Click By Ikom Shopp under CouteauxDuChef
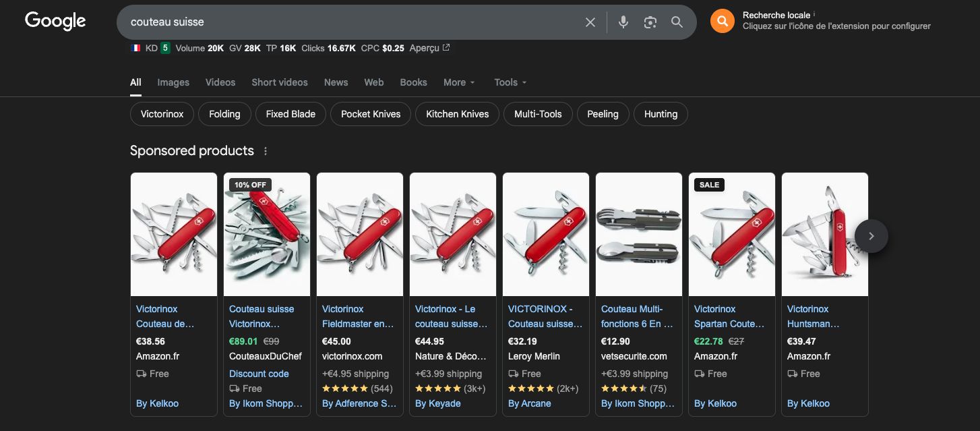The width and height of the screenshot is (980, 431). (x=266, y=403)
